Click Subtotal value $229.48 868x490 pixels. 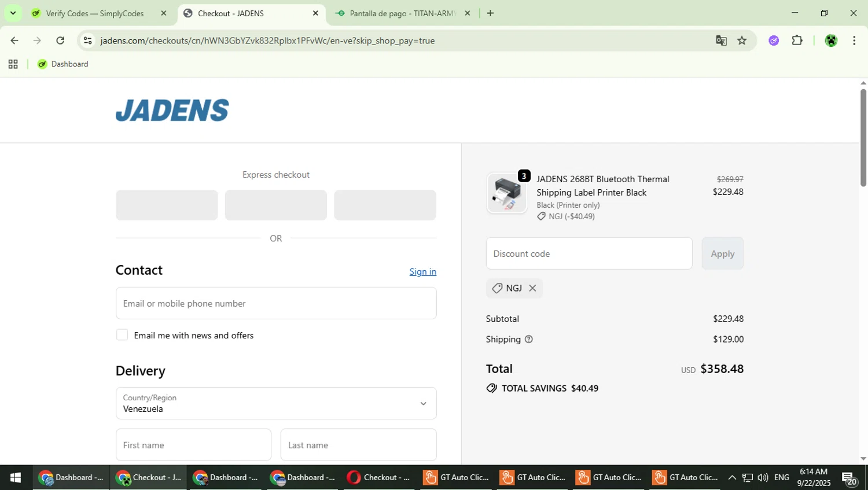click(x=728, y=319)
